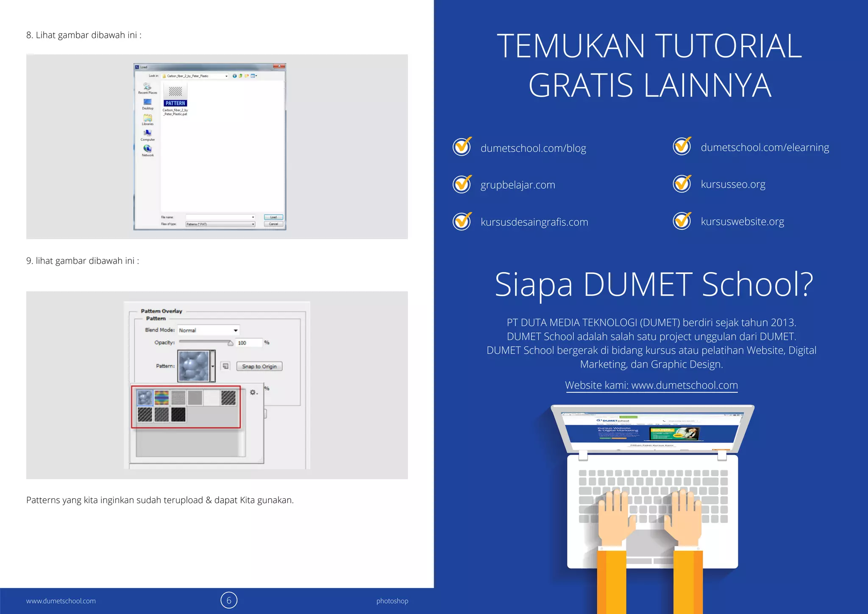The height and width of the screenshot is (614, 868).
Task: Click the checkmark icon beside grupbelajar.com
Action: point(462,184)
